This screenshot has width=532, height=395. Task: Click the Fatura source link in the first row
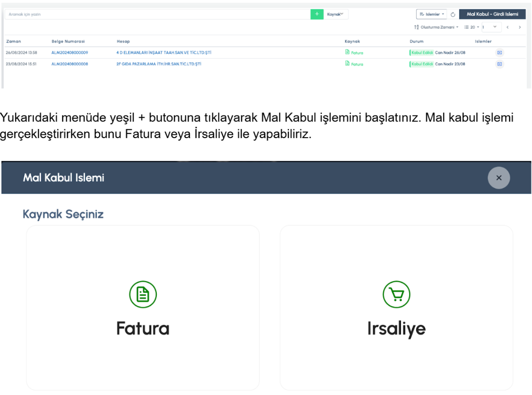point(354,53)
